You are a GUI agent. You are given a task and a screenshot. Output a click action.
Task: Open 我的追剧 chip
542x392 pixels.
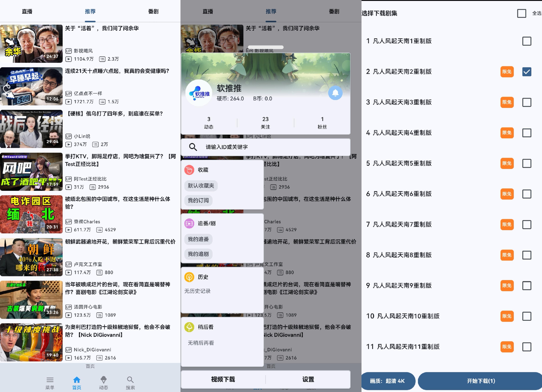click(x=198, y=254)
